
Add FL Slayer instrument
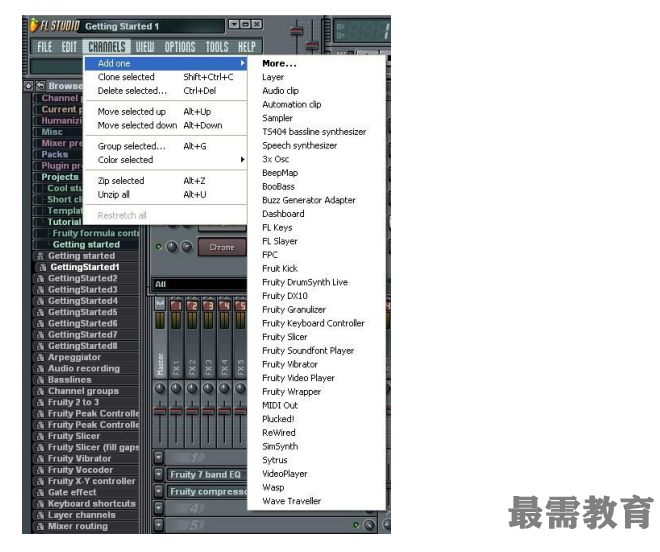click(279, 241)
